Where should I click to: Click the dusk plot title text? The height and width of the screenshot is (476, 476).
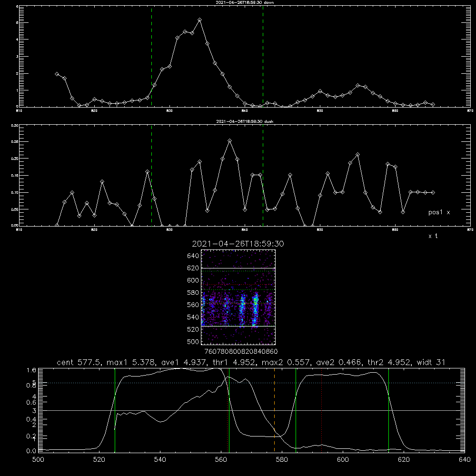point(245,121)
